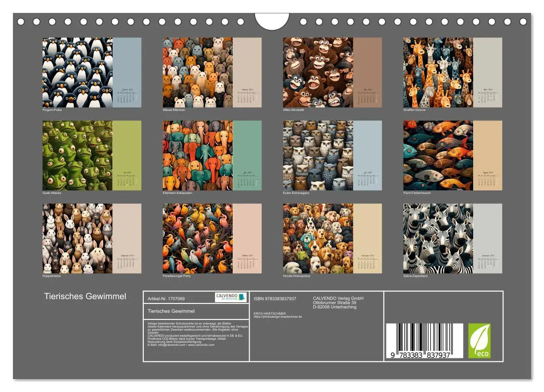544x392 pixels.
Task: Click the CALVENDO logo
Action: 231,297
